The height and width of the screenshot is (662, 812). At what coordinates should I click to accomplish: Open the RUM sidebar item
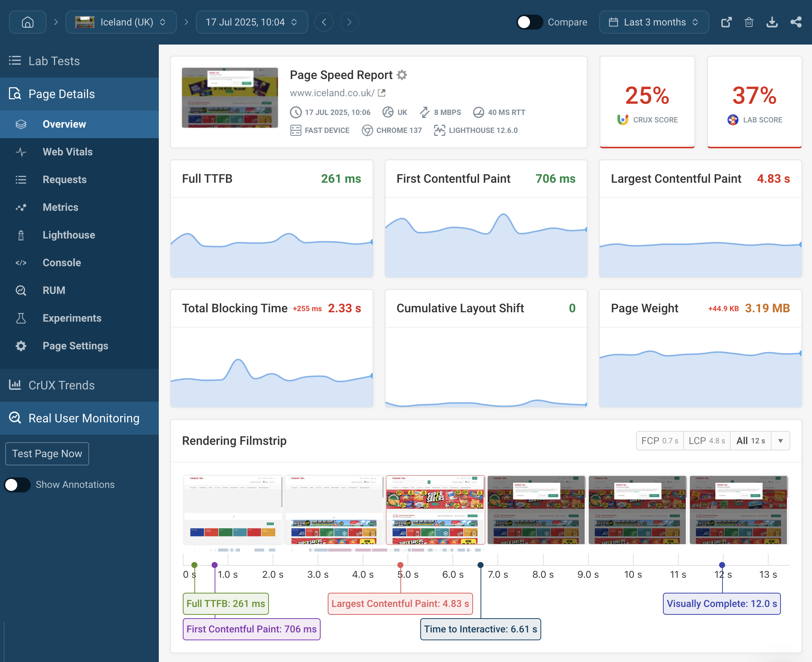tap(79, 291)
